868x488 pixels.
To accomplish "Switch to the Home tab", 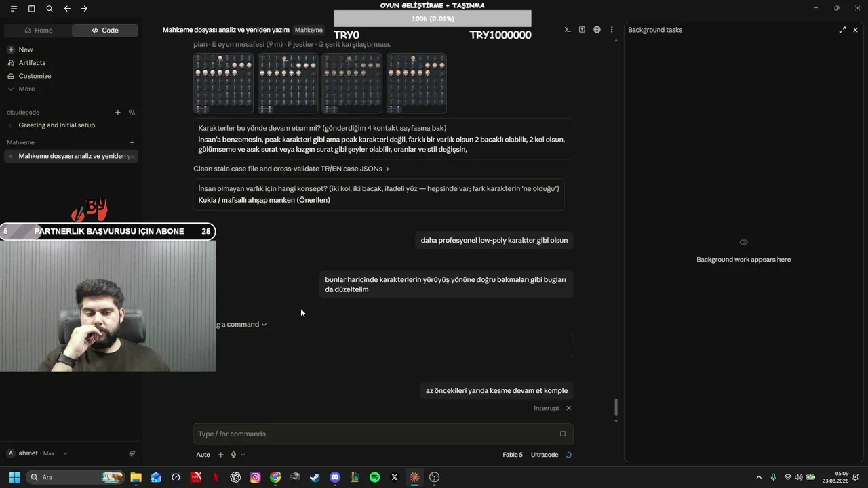I will pos(38,30).
